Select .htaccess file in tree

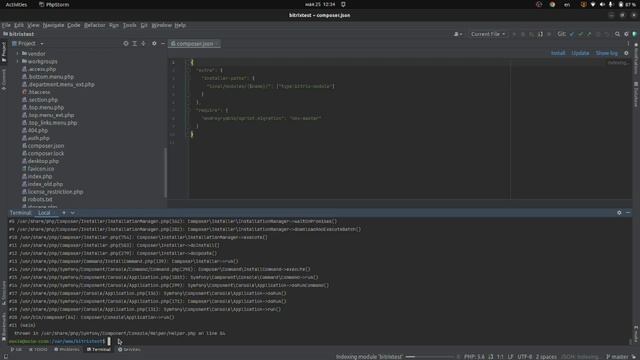tap(36, 92)
